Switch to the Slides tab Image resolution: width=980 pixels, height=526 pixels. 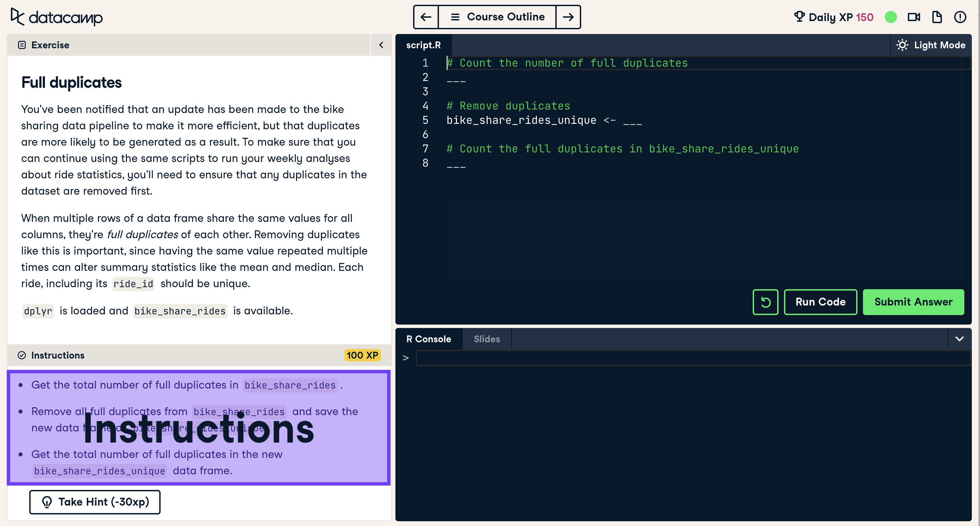(487, 339)
